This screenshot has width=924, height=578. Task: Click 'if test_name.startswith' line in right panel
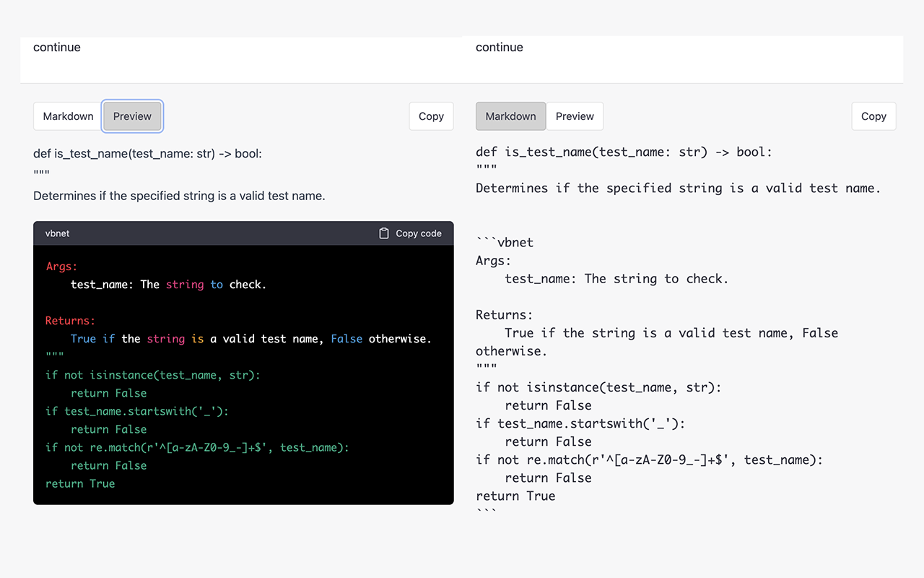[580, 423]
